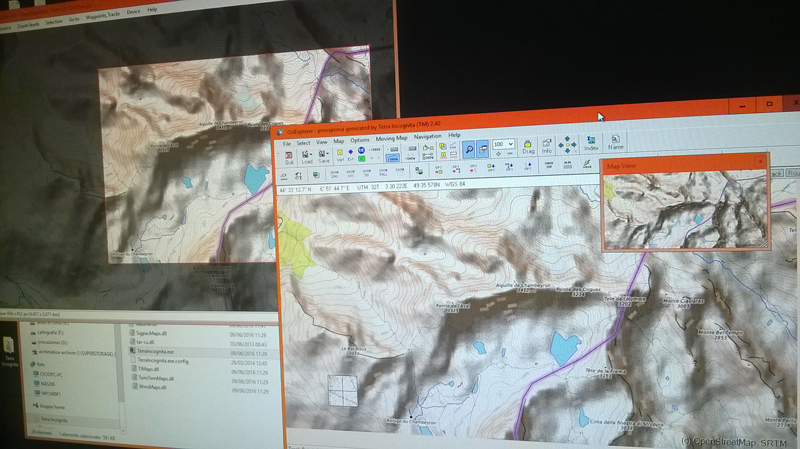The height and width of the screenshot is (449, 800).
Task: Maximize the OziExplorer window
Action: (769, 104)
